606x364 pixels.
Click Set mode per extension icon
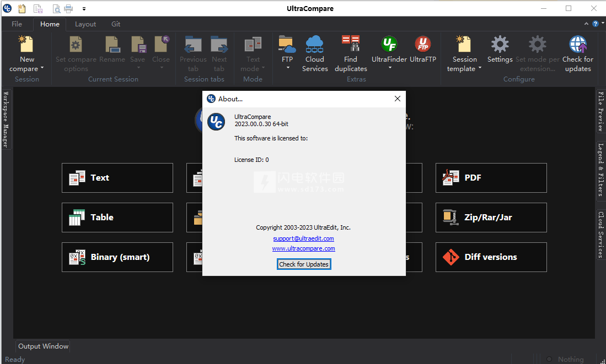pos(537,44)
